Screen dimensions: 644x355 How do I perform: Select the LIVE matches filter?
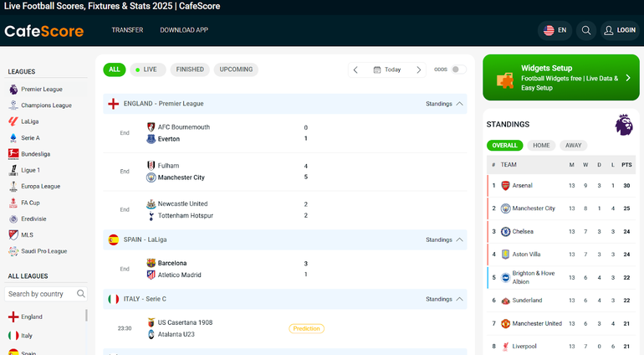point(146,69)
